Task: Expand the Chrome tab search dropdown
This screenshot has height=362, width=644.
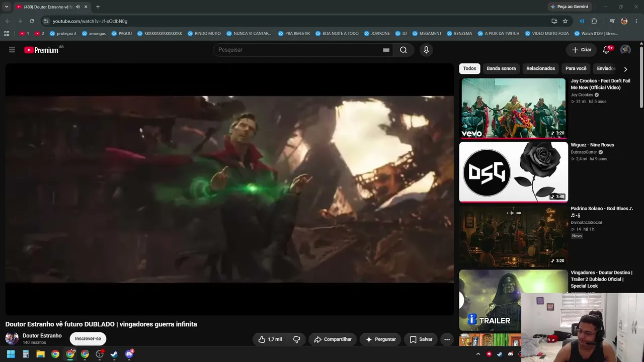Action: click(7, 7)
